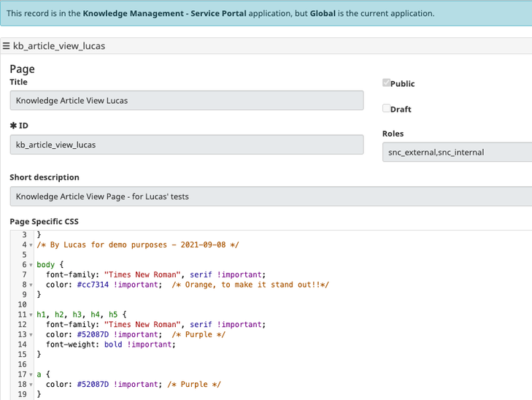
Task: Click the 'Page Specific CSS' label
Action: point(44,222)
